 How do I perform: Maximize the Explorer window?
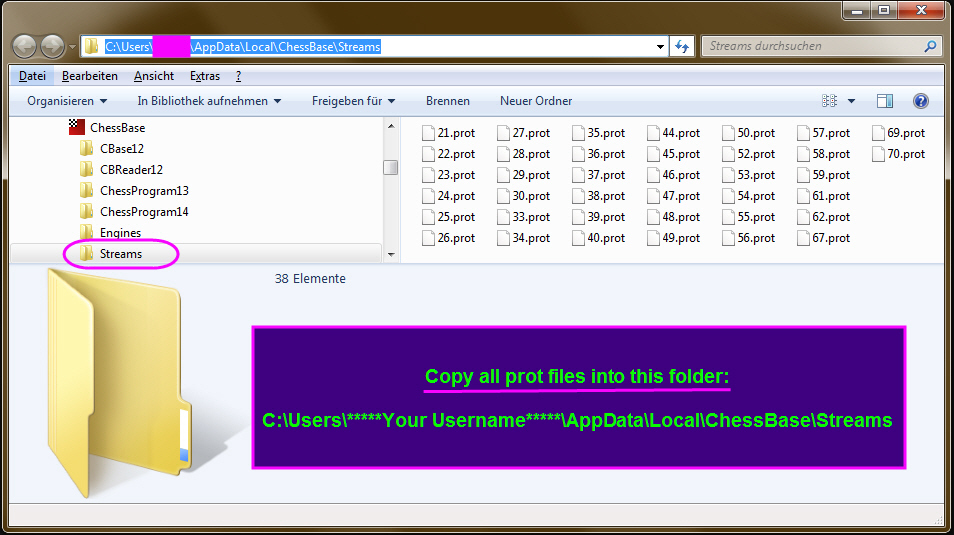click(x=885, y=10)
